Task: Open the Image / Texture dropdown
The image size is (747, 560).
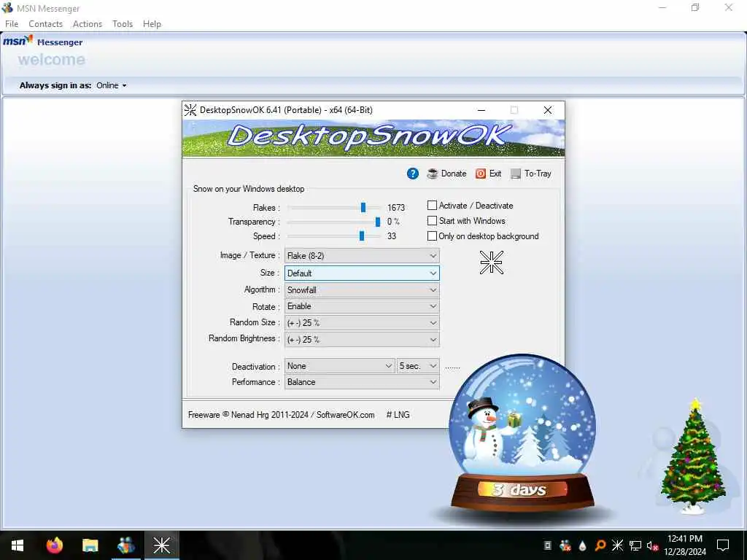Action: (362, 256)
